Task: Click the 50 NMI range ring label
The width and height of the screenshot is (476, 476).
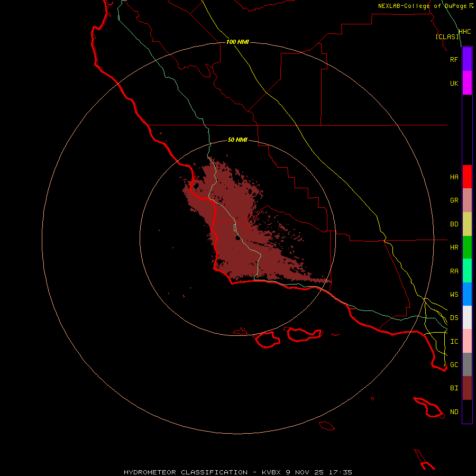Action: pyautogui.click(x=237, y=140)
